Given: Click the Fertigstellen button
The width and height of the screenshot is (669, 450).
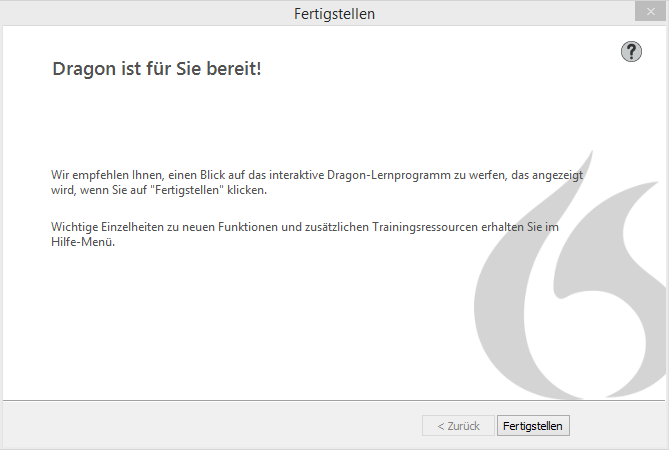Looking at the screenshot, I should [x=533, y=426].
